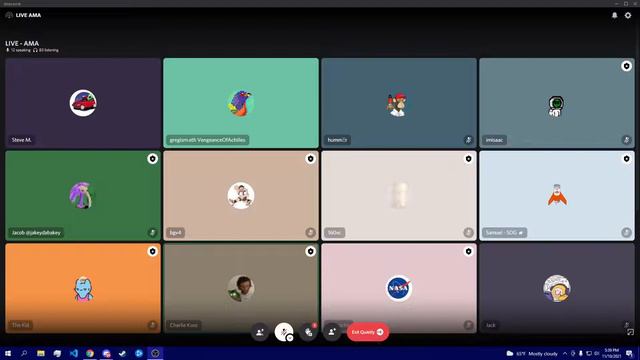This screenshot has width=640, height=360.
Task: Click the bp4 name label
Action: coord(176,233)
